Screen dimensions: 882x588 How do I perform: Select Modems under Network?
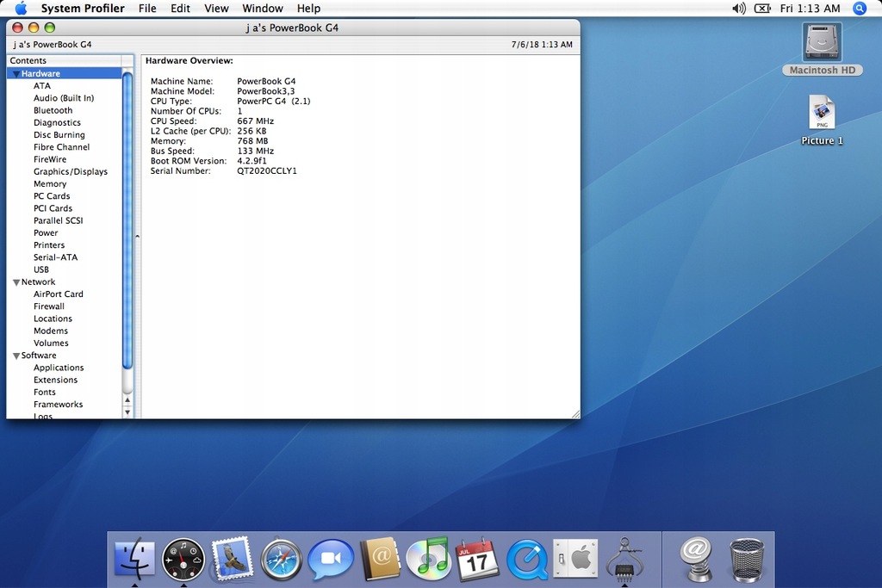pyautogui.click(x=51, y=331)
